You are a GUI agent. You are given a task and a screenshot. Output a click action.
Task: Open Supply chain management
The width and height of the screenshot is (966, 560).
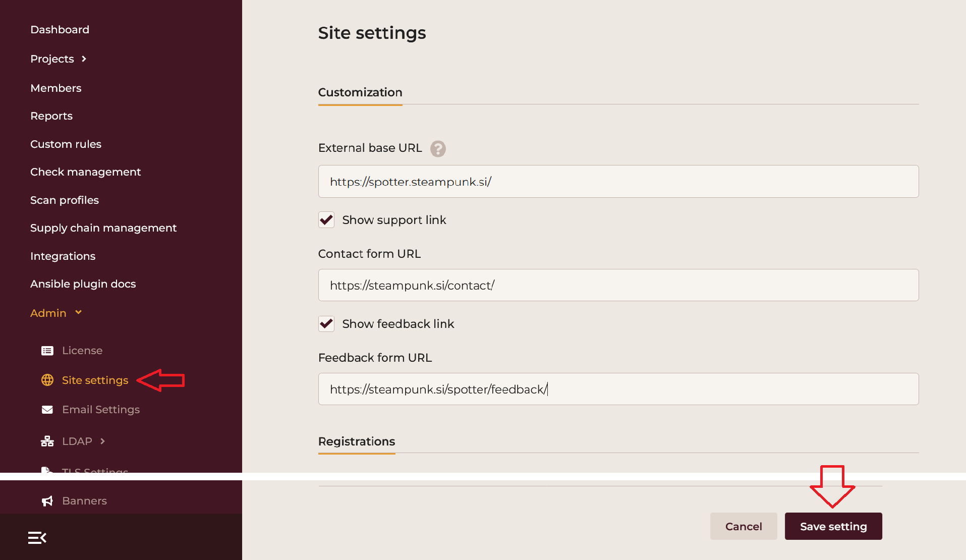(x=103, y=228)
